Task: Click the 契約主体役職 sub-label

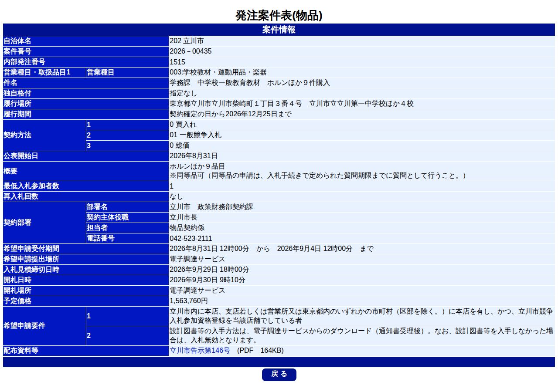Action: point(127,217)
